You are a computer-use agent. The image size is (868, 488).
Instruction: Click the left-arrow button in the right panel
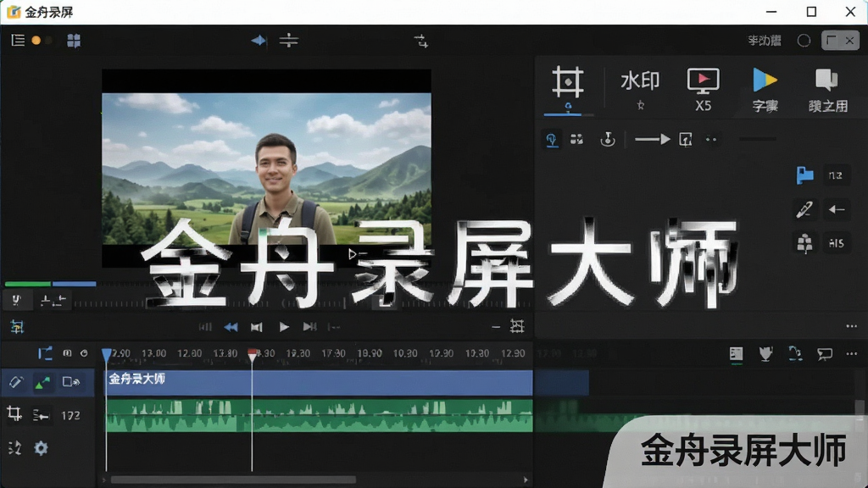(837, 209)
